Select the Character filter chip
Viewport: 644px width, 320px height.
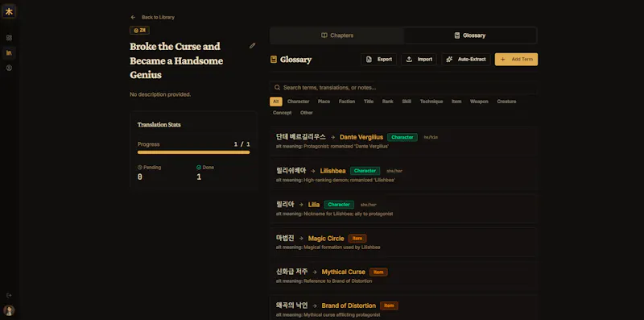tap(298, 102)
